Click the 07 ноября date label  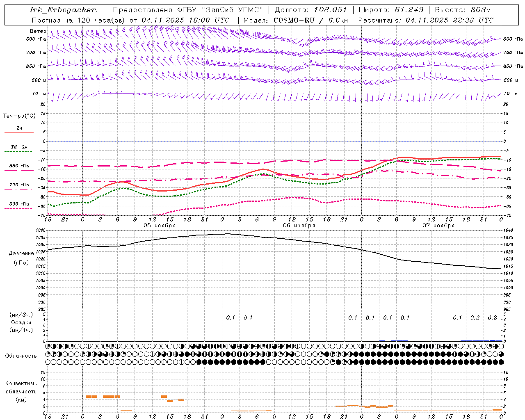(438, 226)
